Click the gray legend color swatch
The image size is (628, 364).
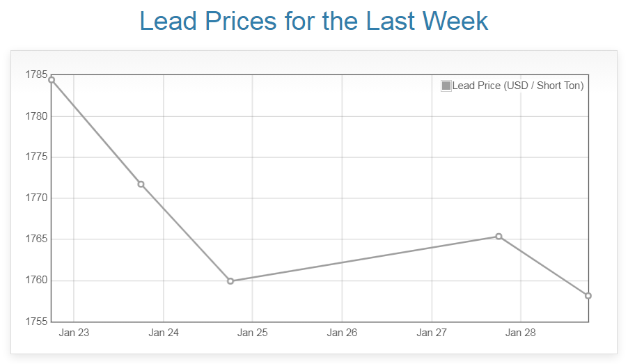tap(446, 86)
